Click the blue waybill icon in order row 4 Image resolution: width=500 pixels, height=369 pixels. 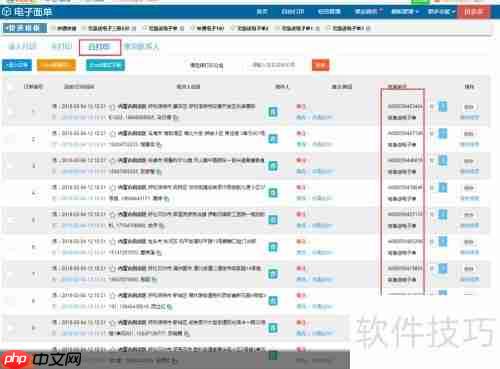[442, 187]
